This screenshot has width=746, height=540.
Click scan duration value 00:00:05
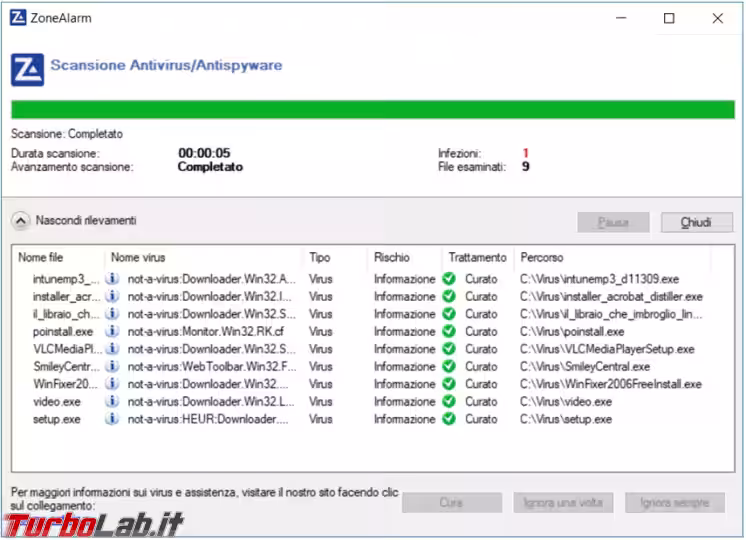(204, 153)
